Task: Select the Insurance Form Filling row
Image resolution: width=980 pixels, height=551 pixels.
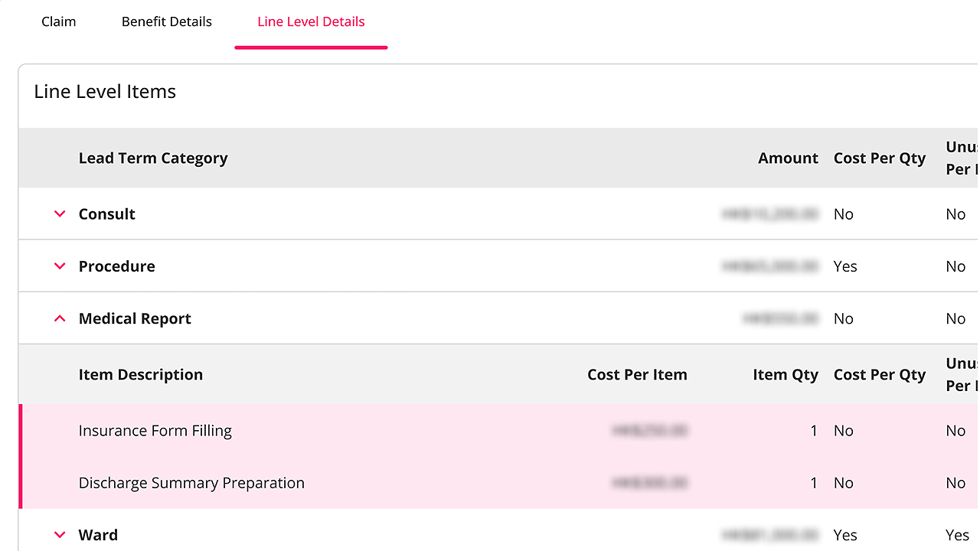Action: 498,430
